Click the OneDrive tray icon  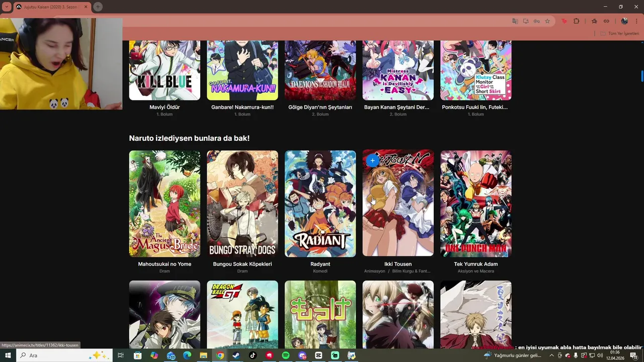(568, 355)
